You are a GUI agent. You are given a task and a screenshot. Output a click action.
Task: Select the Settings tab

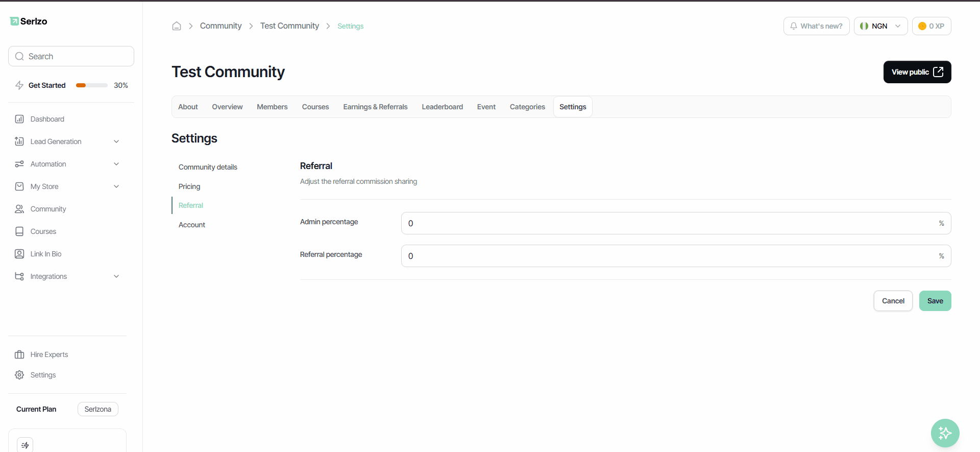coord(573,107)
